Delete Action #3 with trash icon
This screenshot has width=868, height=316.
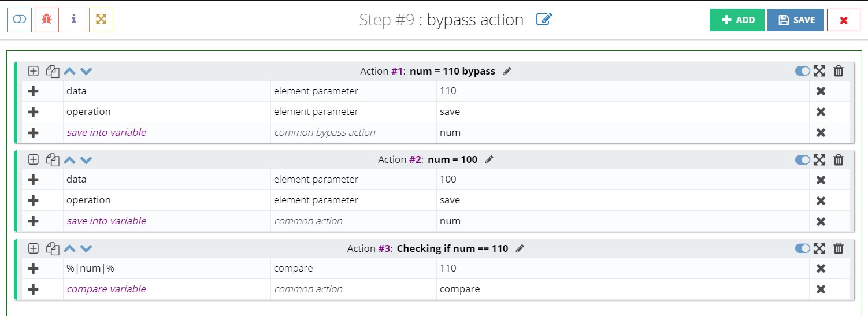point(839,248)
